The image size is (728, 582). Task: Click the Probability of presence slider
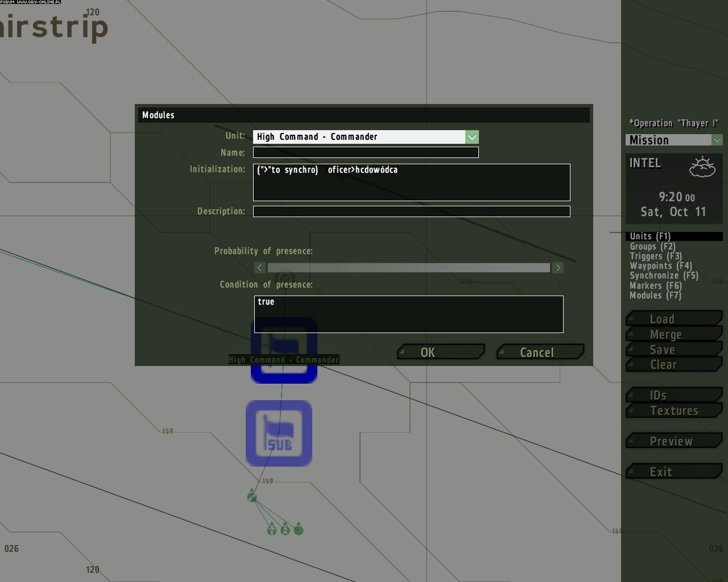[x=408, y=268]
